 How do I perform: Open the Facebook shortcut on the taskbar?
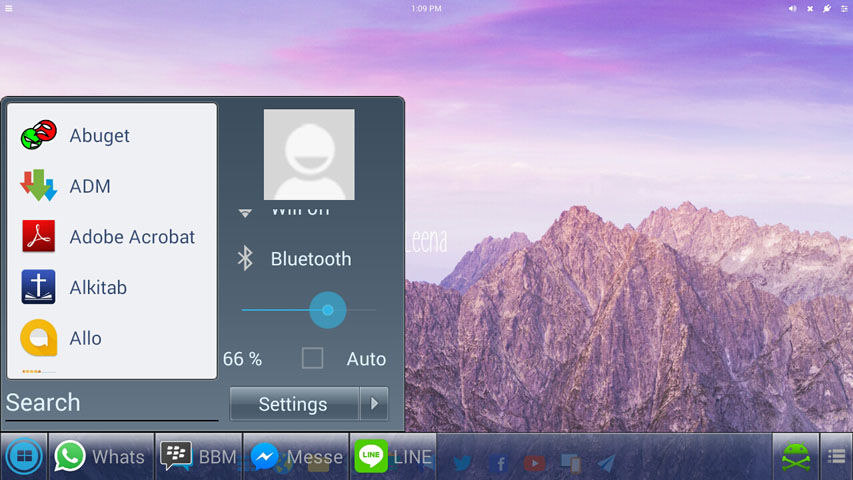click(498, 463)
